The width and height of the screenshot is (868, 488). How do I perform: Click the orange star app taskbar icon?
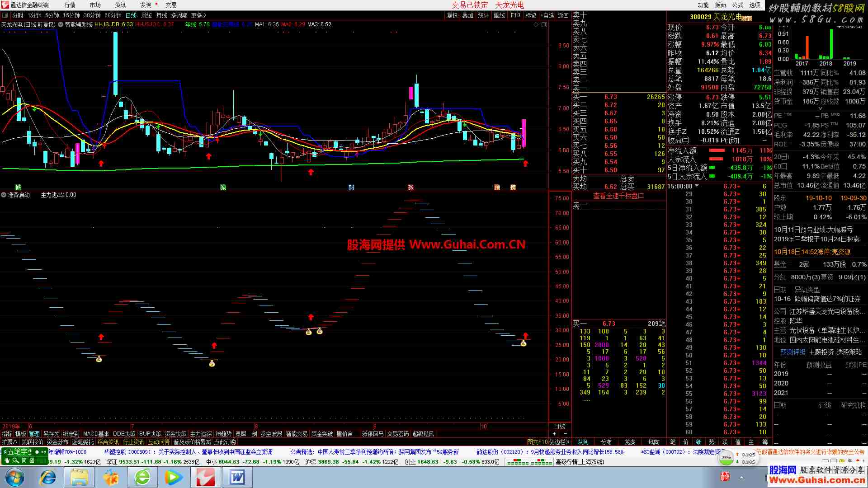click(x=111, y=477)
